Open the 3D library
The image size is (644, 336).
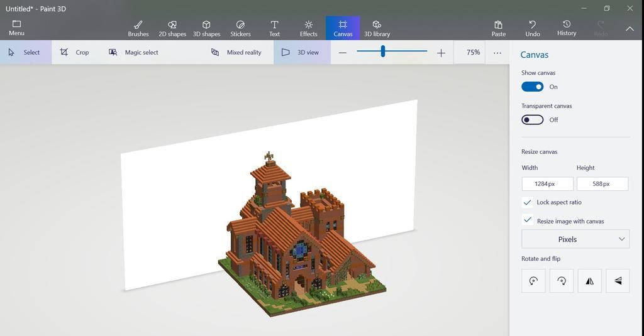(x=377, y=28)
